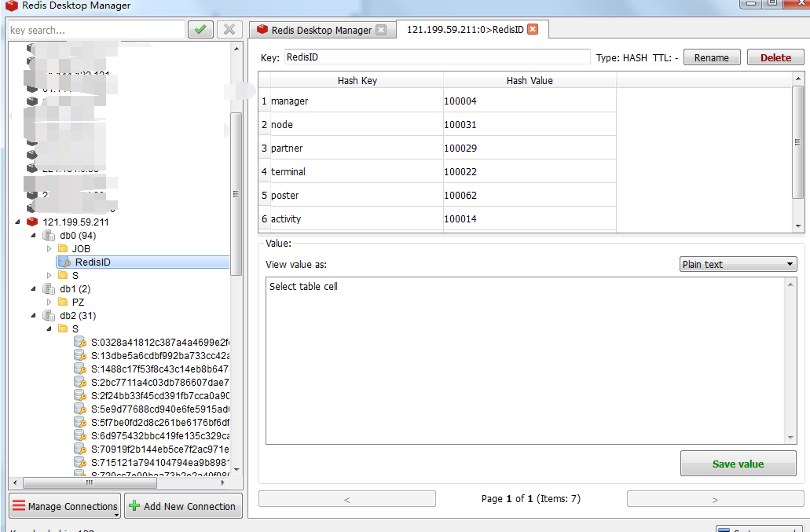Click the tree panel scroll-up arrow
The image size is (810, 532).
tap(236, 49)
